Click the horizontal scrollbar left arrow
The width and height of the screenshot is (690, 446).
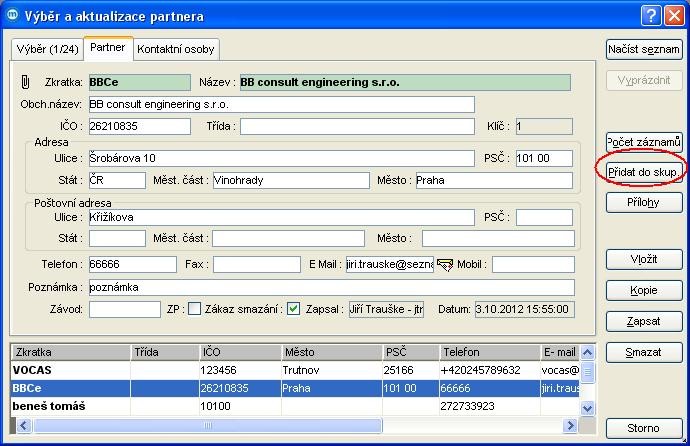[x=23, y=426]
